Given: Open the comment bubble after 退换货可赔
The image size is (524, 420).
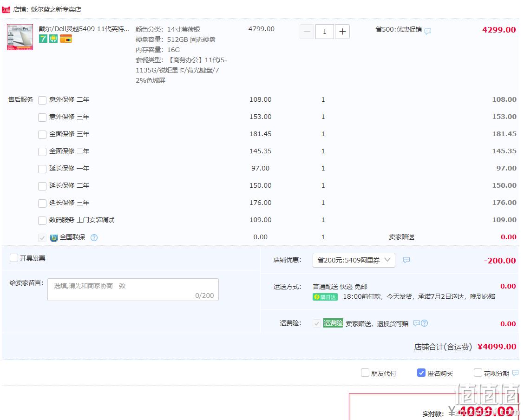Looking at the screenshot, I should point(416,323).
